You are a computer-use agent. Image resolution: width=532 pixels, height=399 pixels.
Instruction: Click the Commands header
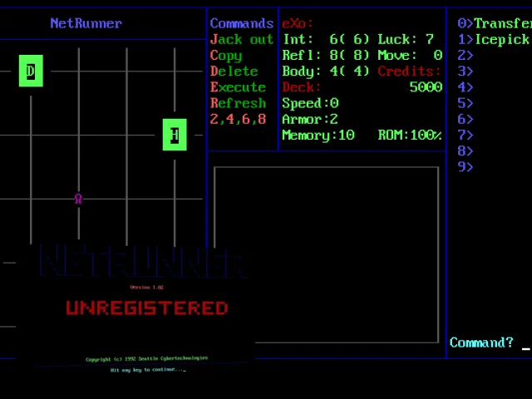point(242,23)
